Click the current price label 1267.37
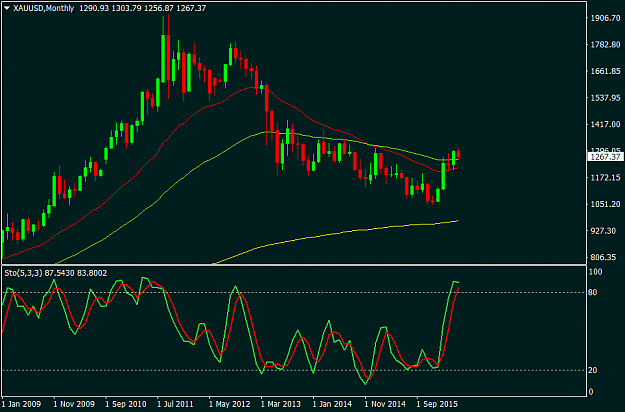Viewport: 625px width, 412px height. point(605,157)
